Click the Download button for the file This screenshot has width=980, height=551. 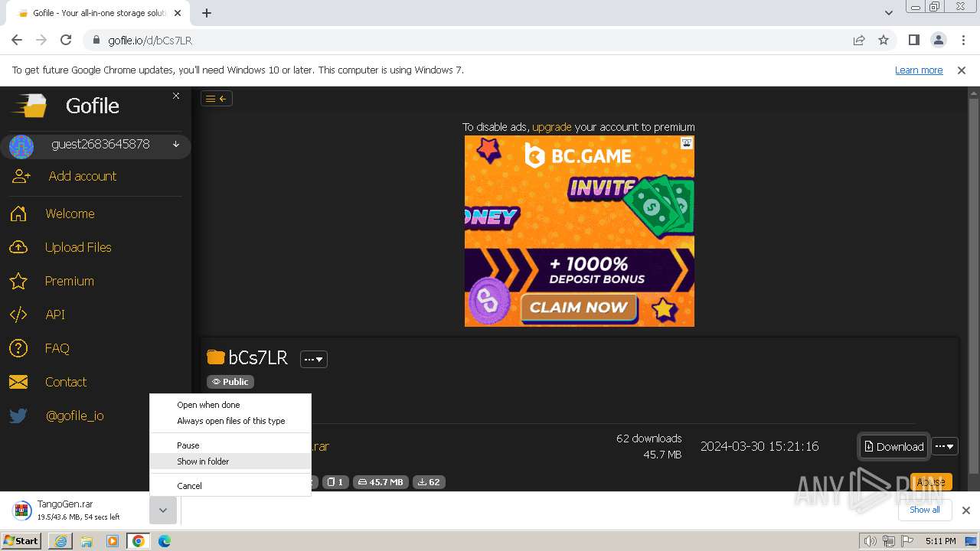[894, 447]
